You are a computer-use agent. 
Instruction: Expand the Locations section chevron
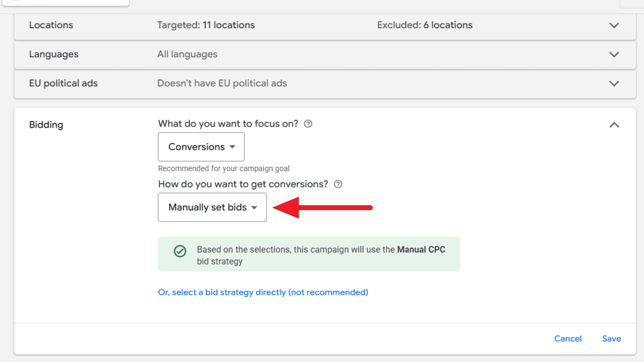(614, 25)
